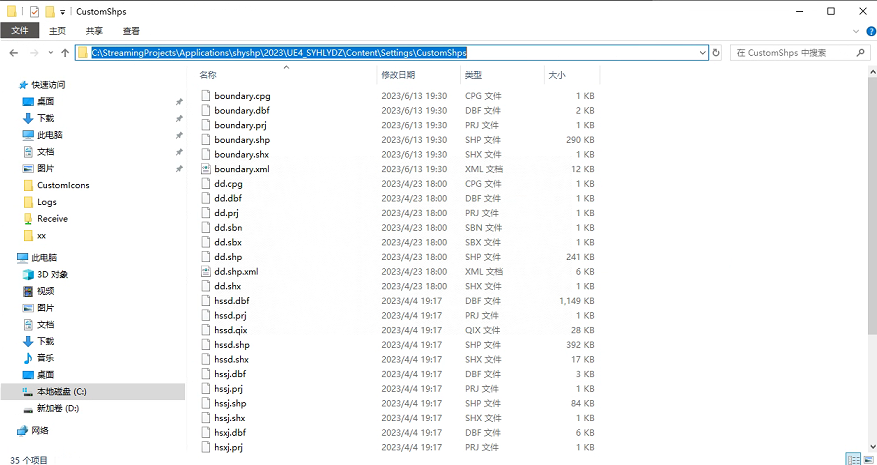Click the boundary.xml document icon
Viewport: 877px width, 465px height.
coord(206,169)
